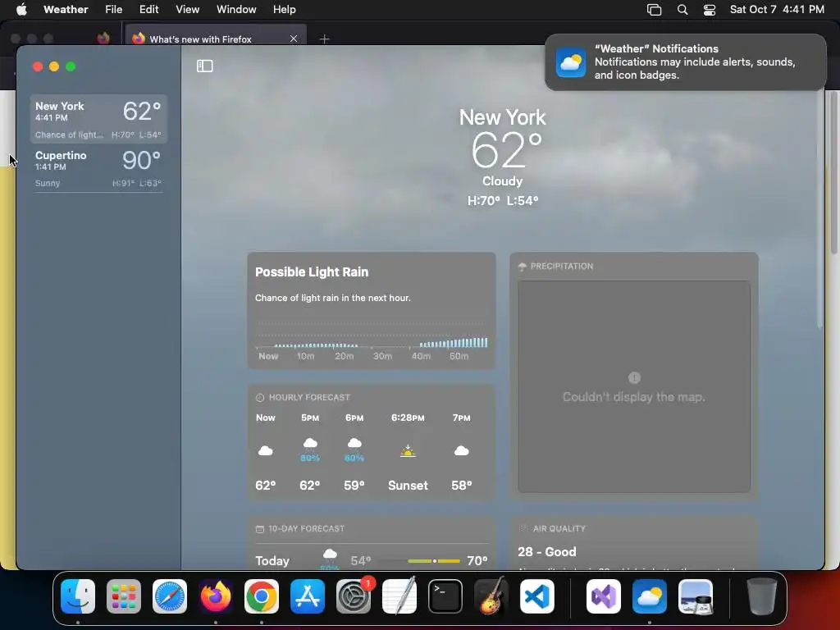Open the Weather app icon in the Dock

coord(650,596)
